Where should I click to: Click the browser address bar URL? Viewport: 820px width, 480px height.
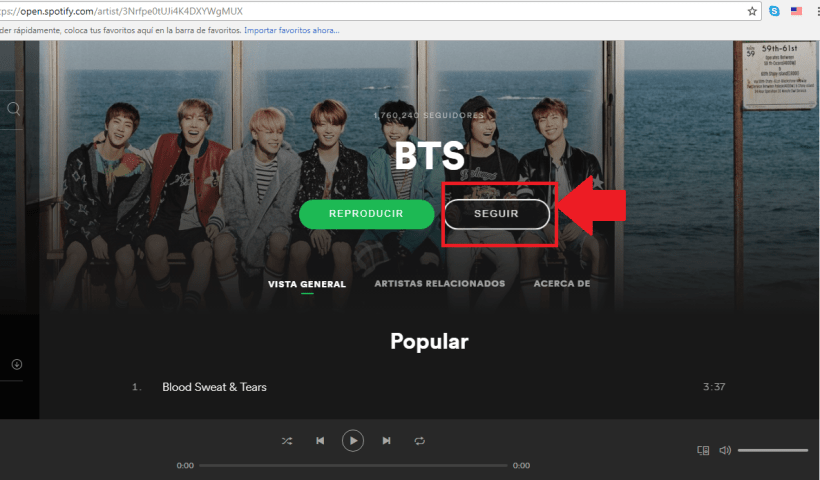coord(121,11)
